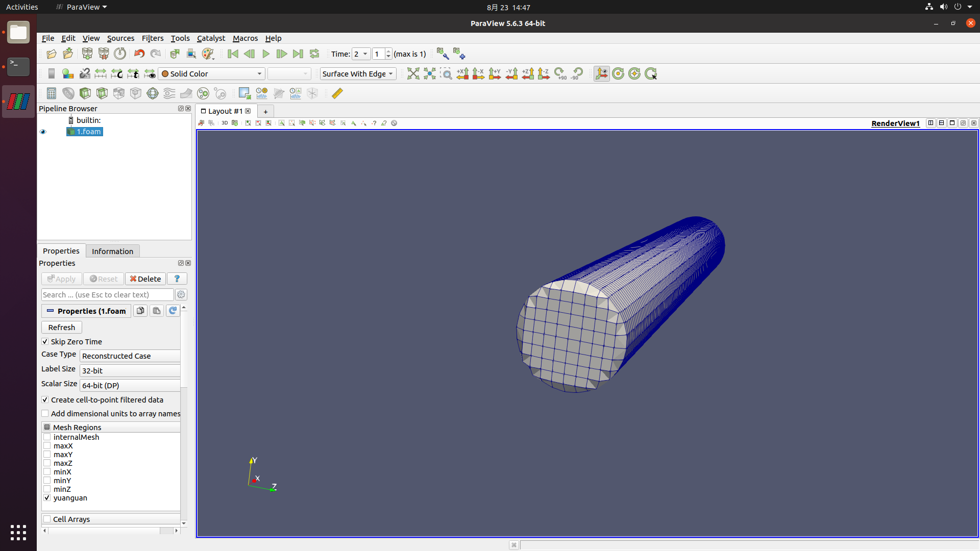Viewport: 980px width, 551px height.
Task: Open Label Size 32-bit dropdown
Action: coord(130,370)
